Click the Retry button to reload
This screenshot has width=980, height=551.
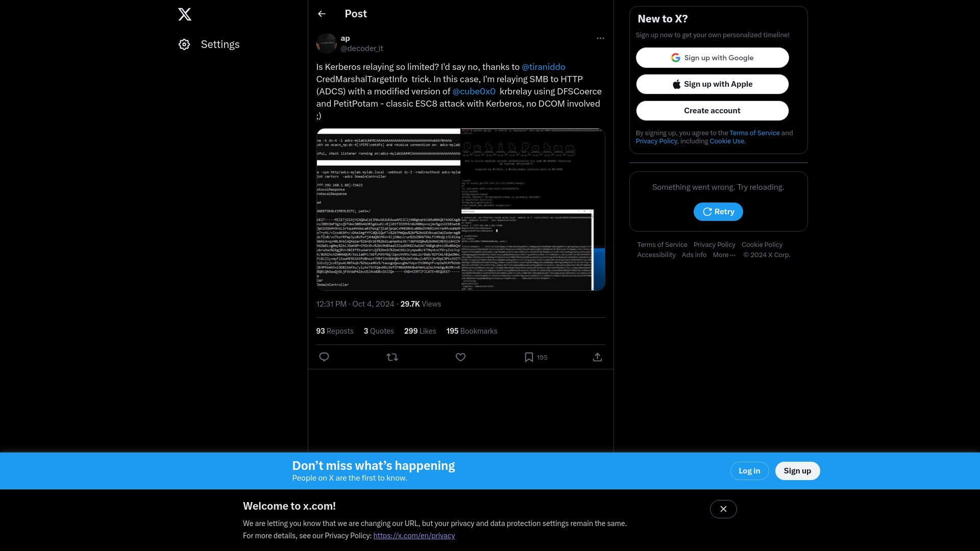(718, 211)
